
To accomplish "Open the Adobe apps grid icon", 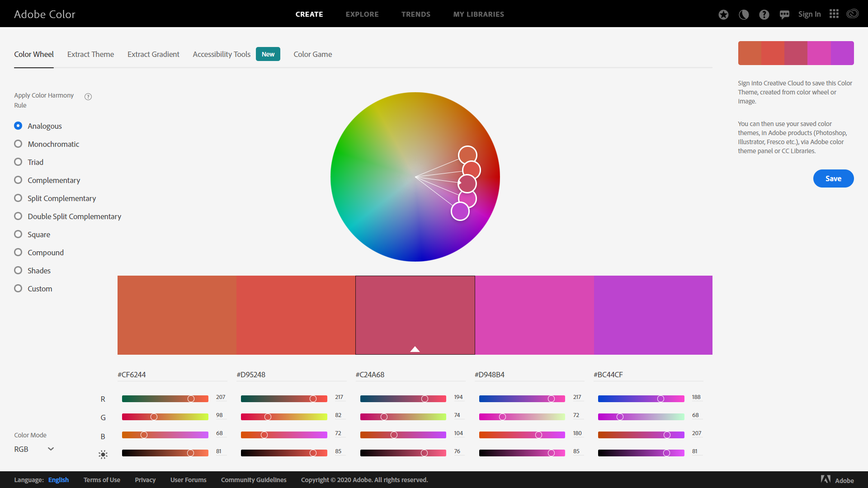I will 834,14.
